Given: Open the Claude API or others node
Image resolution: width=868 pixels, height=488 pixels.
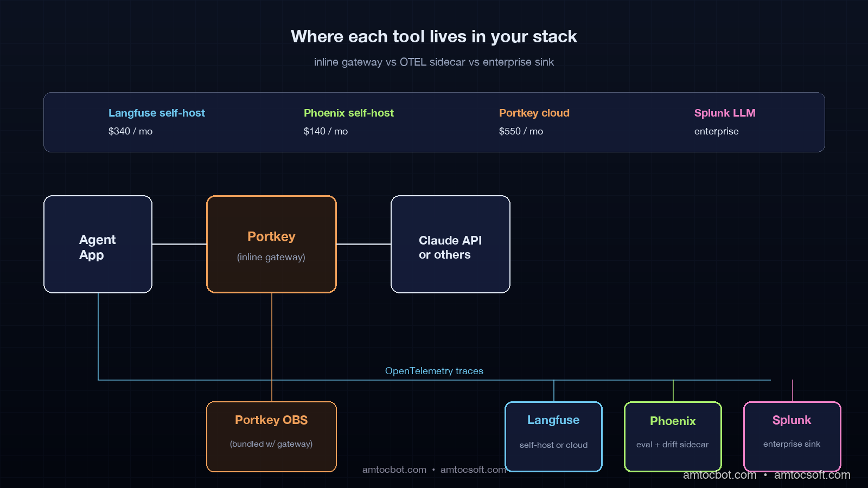Looking at the screenshot, I should click(x=450, y=244).
